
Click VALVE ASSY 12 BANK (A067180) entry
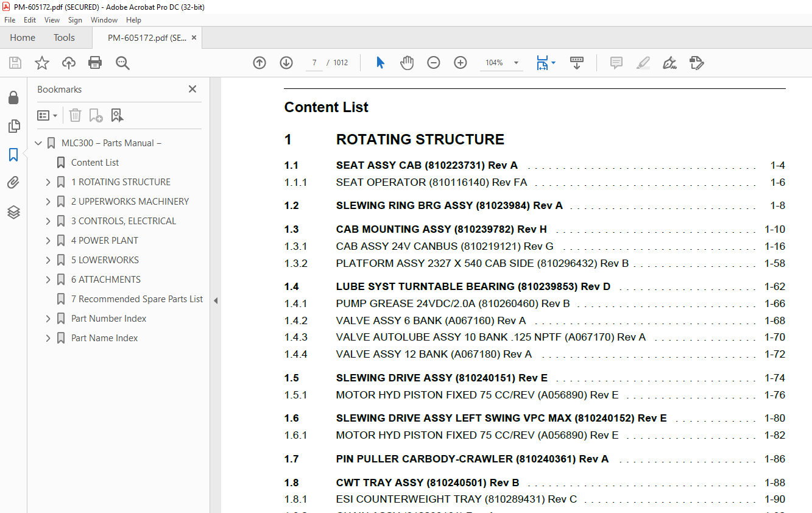click(434, 354)
